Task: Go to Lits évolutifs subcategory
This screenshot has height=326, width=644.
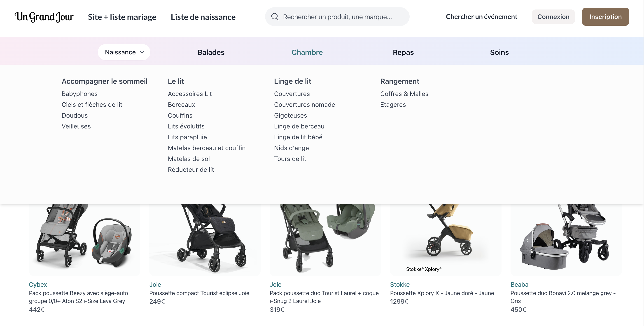Action: (186, 126)
